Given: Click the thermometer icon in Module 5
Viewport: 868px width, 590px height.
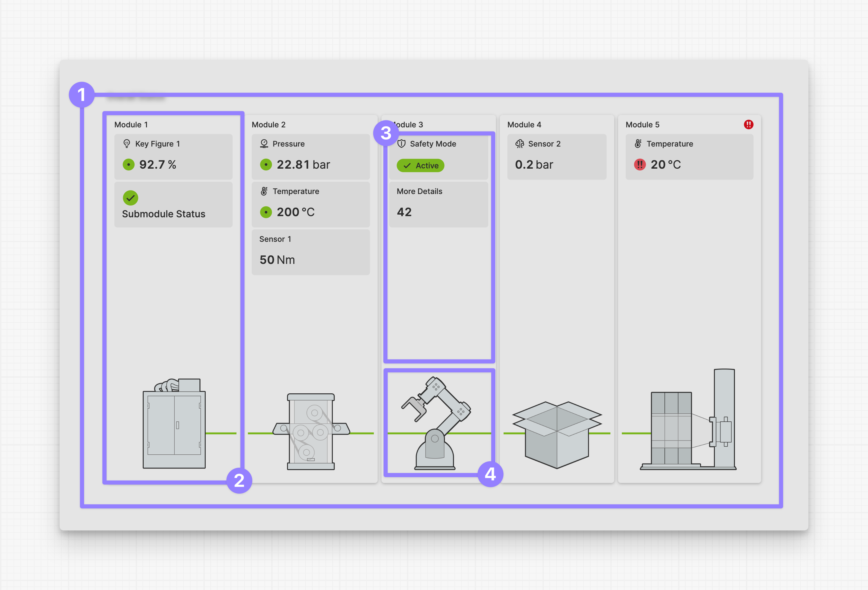Looking at the screenshot, I should point(638,144).
